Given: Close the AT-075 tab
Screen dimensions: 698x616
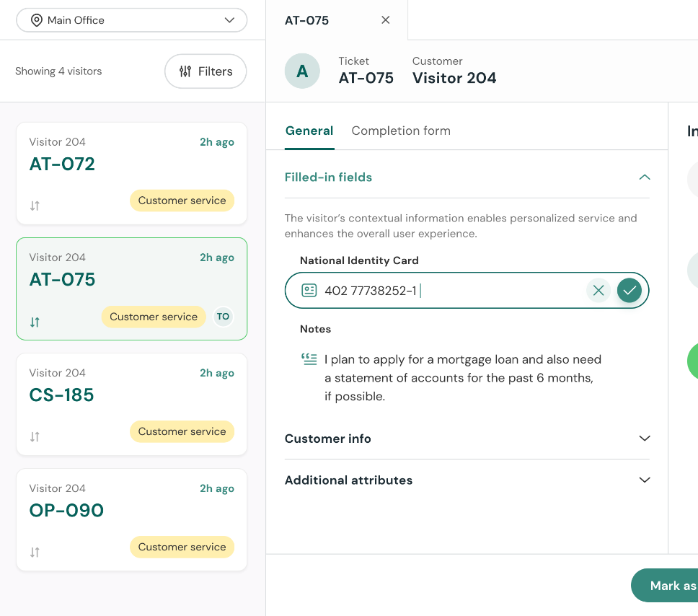Looking at the screenshot, I should [386, 20].
